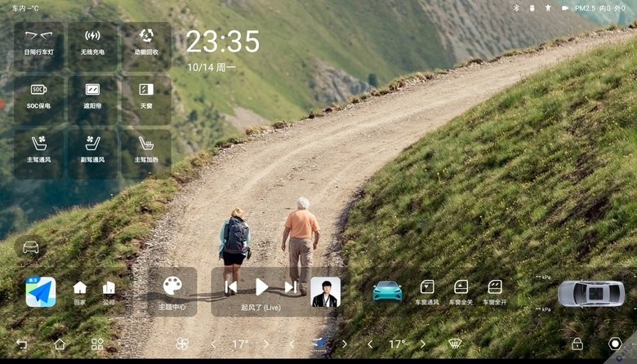The image size is (637, 364).
Task: Turn on driver seat ventilation (主驾通风)
Action: (x=38, y=151)
